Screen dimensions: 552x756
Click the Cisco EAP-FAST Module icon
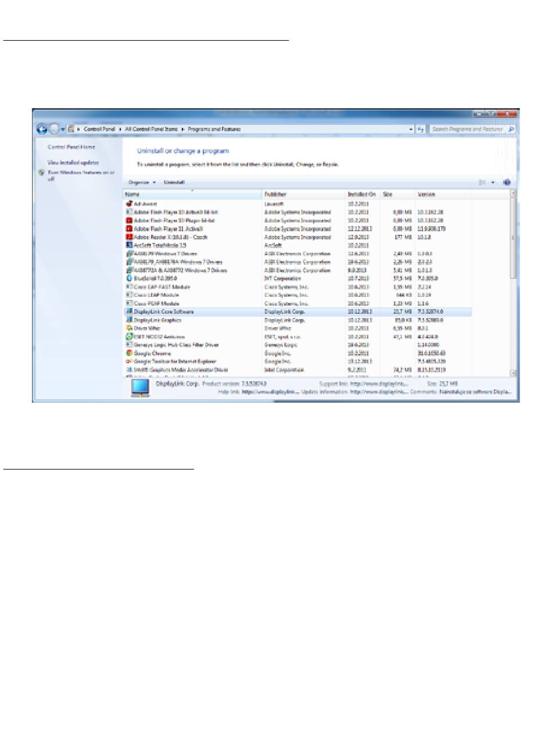pyautogui.click(x=129, y=287)
